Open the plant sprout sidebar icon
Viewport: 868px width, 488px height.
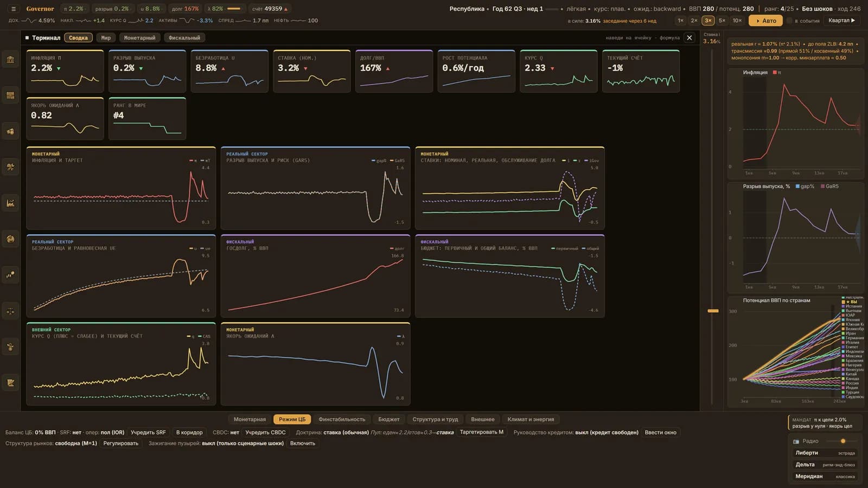click(10, 347)
